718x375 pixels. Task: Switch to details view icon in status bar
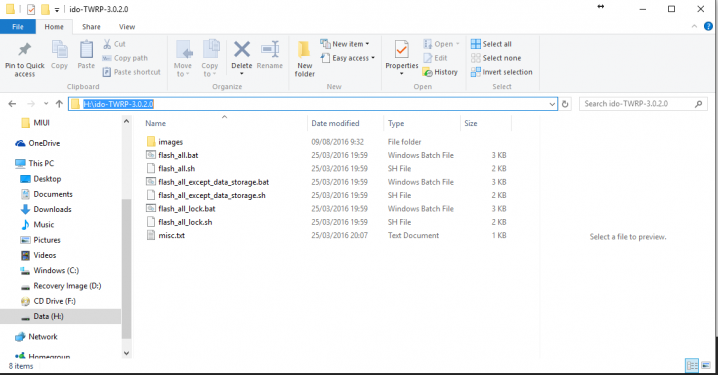click(x=692, y=365)
